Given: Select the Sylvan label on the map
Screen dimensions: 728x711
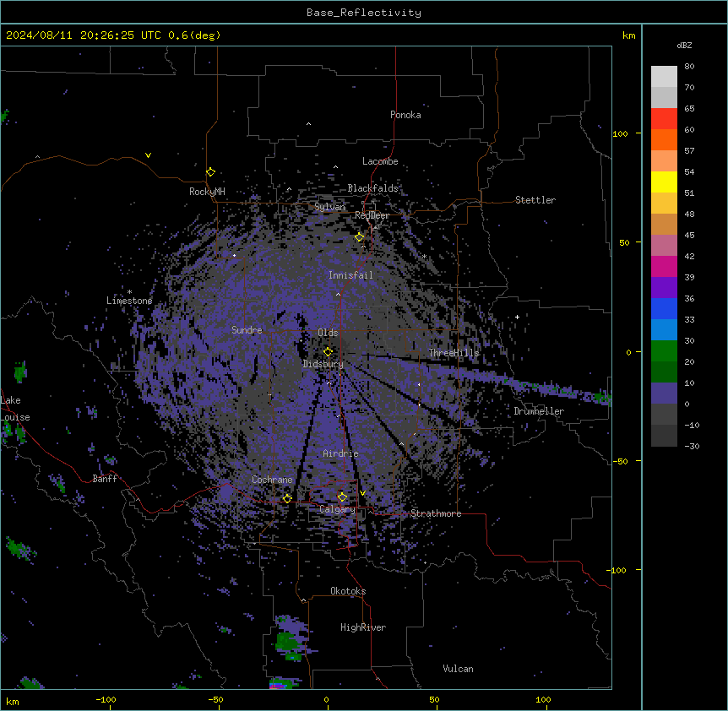Looking at the screenshot, I should (x=329, y=207).
